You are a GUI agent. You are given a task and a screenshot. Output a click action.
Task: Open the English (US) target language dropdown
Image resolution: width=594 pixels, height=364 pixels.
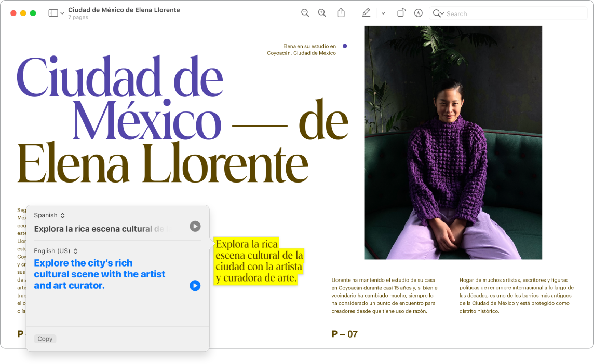pyautogui.click(x=54, y=250)
